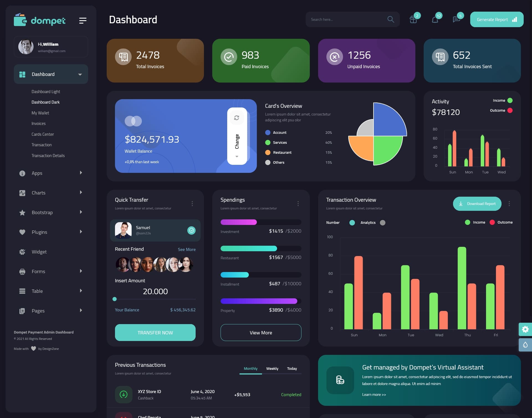
Task: Click the Download Report icon
Action: coord(461,203)
